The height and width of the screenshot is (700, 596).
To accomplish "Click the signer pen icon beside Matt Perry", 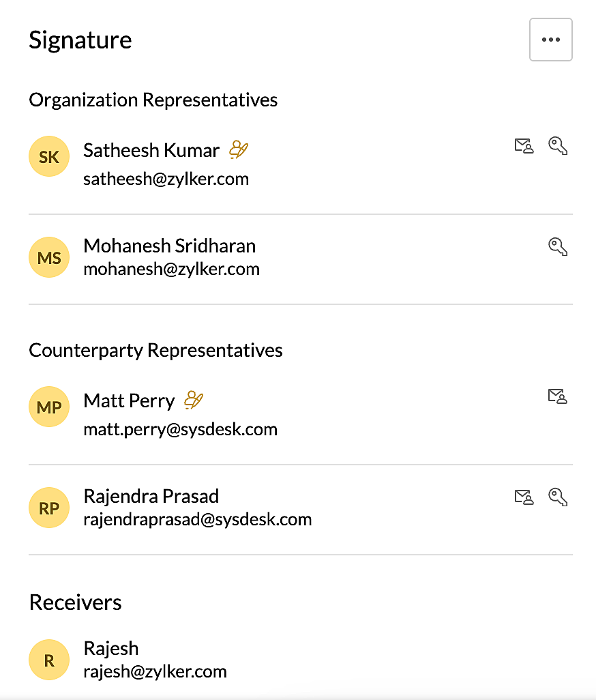I will coord(194,400).
